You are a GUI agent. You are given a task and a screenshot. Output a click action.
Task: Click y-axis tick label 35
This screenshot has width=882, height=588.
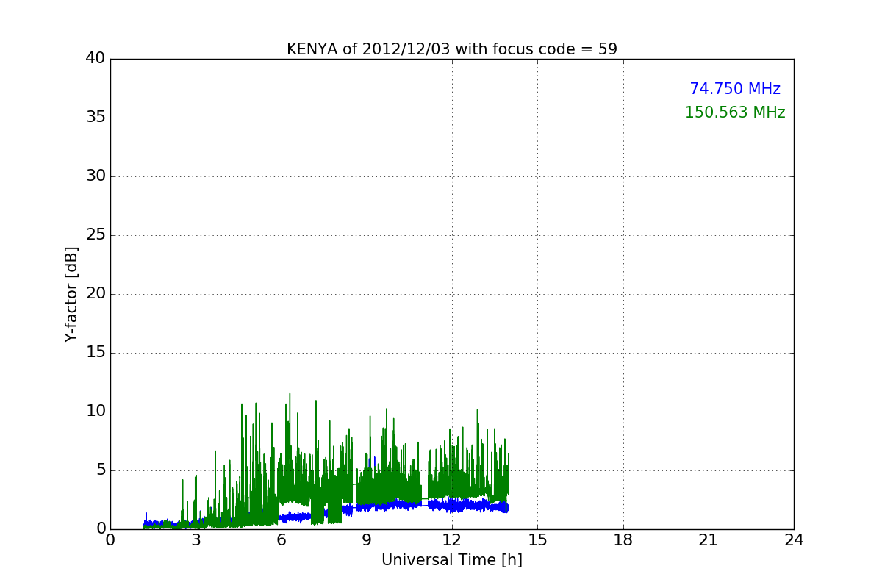(x=96, y=118)
